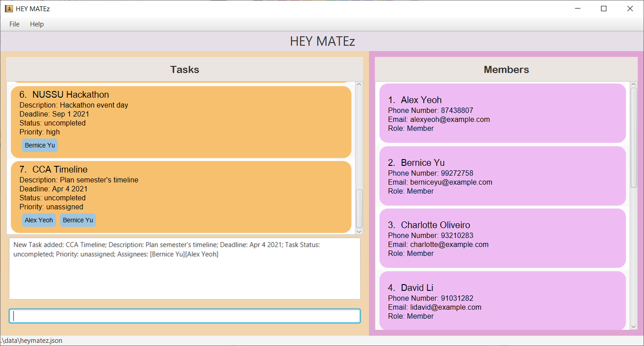Click the heymatez.json status bar path
This screenshot has width=644, height=346.
click(x=31, y=341)
